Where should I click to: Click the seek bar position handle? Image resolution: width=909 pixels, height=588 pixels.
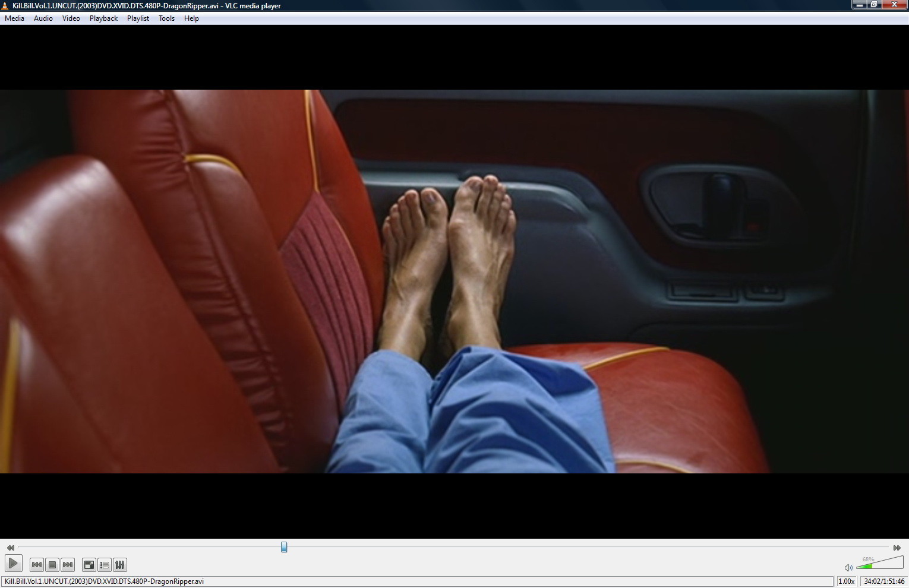pos(284,547)
